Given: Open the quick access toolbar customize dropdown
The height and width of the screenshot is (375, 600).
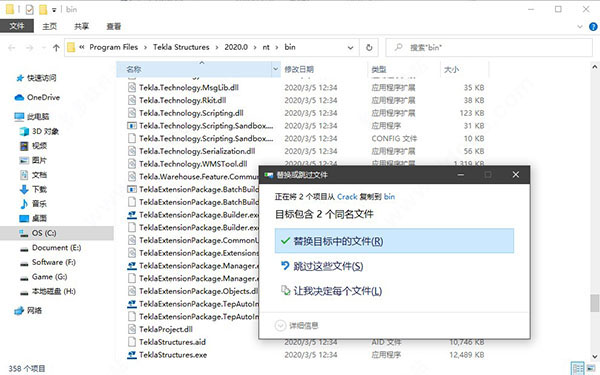Looking at the screenshot, I should coord(54,10).
